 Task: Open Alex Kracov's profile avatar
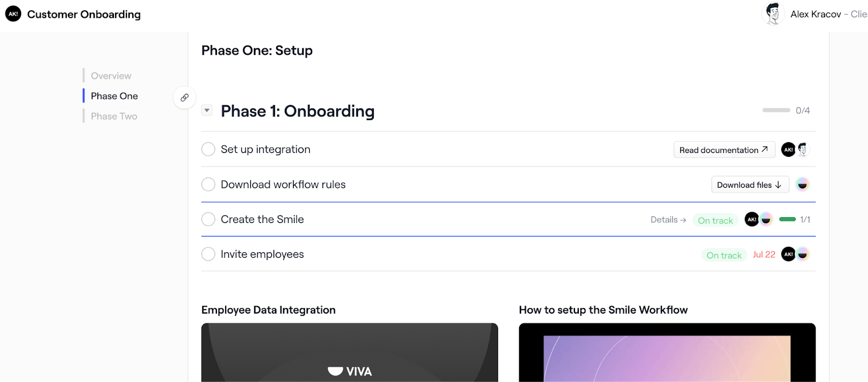pos(774,14)
